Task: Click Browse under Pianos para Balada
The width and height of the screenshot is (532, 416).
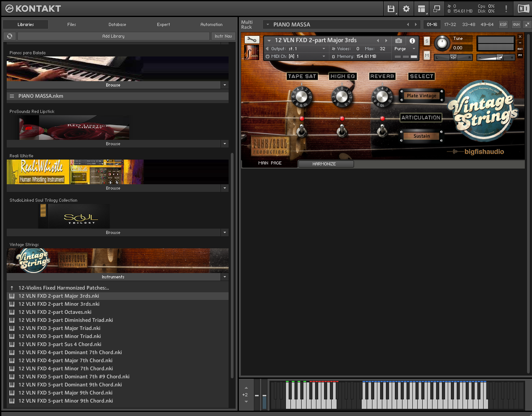Action: click(113, 85)
